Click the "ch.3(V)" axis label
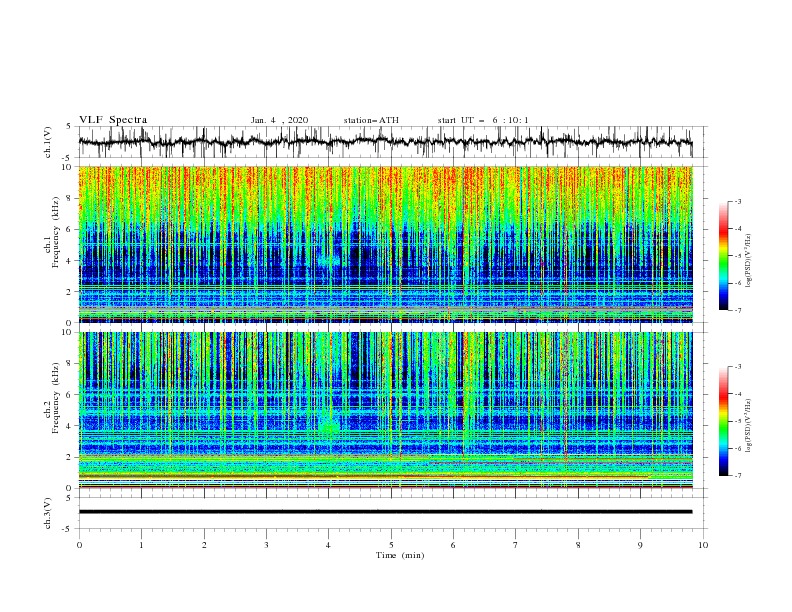 (x=48, y=513)
